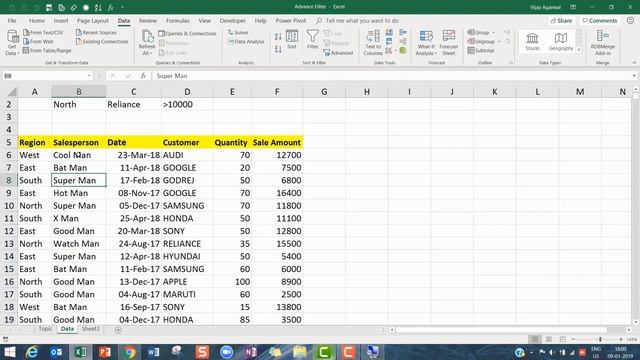Click the Share button
Viewport: 640px width, 360px height.
click(561, 20)
